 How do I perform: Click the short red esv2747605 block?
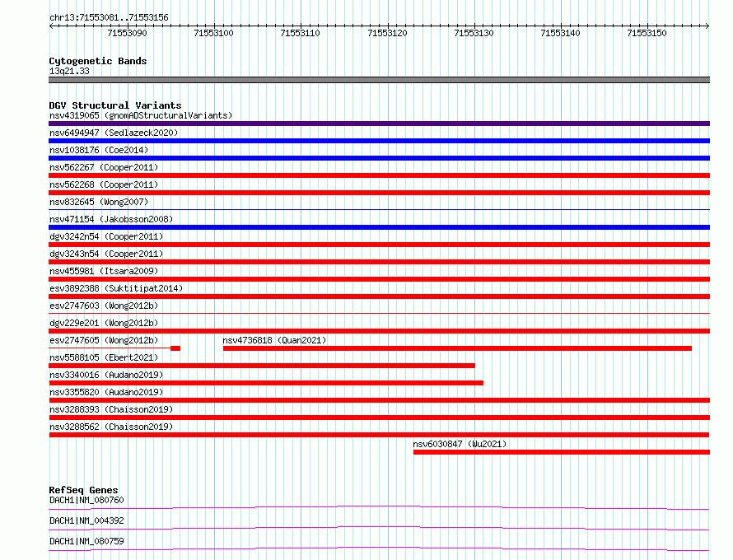coord(175,348)
